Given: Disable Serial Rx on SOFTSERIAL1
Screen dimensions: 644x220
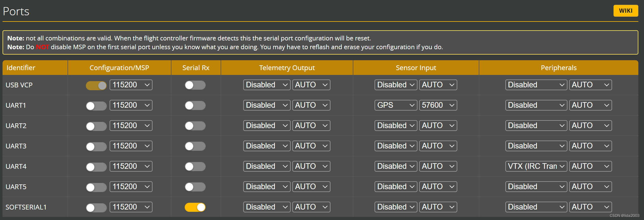Looking at the screenshot, I should pos(195,207).
